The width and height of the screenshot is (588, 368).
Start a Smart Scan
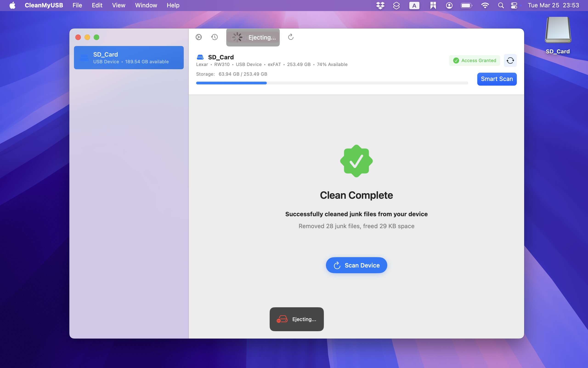pyautogui.click(x=497, y=79)
